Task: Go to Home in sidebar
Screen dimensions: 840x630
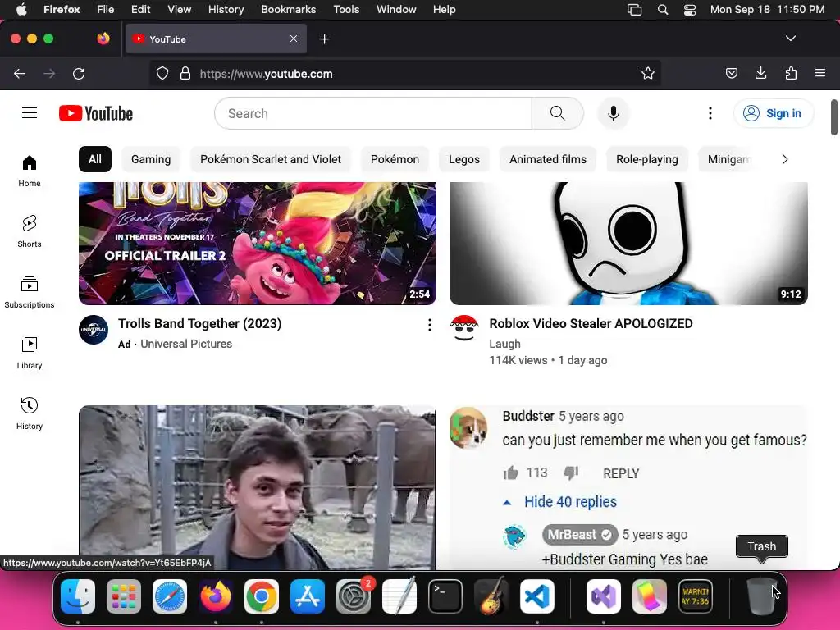Action: click(x=30, y=171)
